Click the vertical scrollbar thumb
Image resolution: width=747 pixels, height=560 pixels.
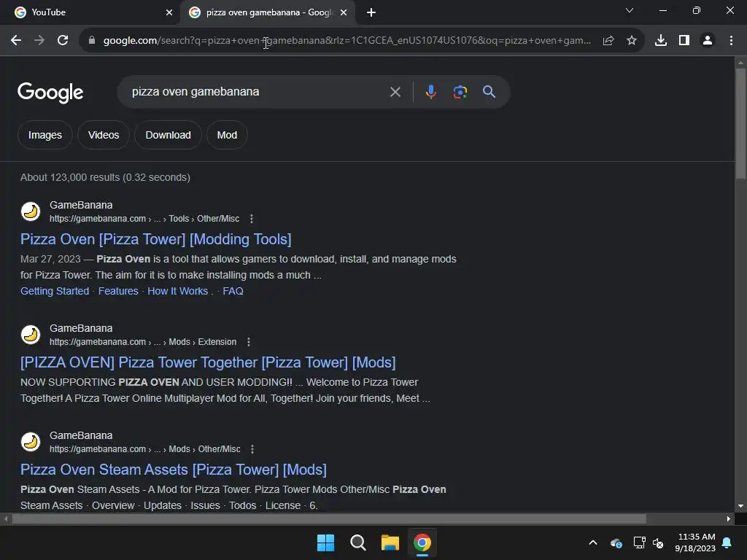(x=740, y=124)
